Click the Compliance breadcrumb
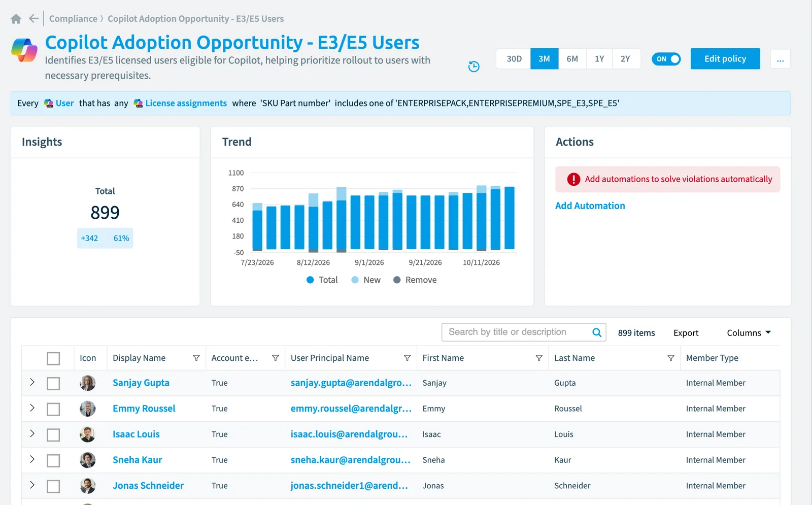 pos(73,19)
